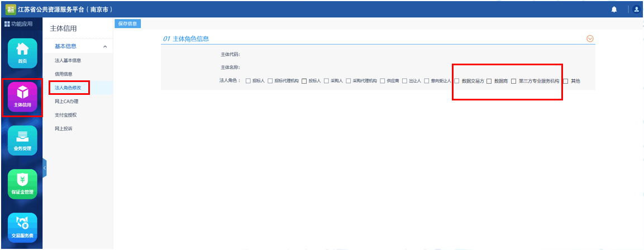Tick the 数据交易方 checkbox
Viewport: 644px width, 250px height.
[x=457, y=81]
